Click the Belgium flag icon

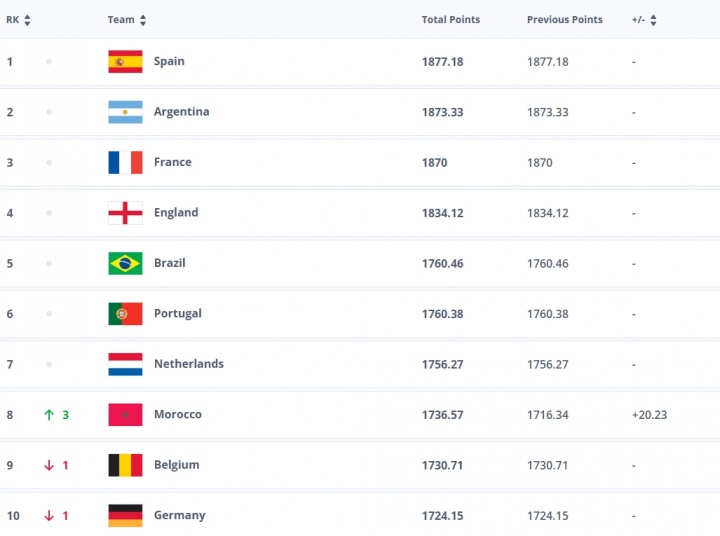125,465
